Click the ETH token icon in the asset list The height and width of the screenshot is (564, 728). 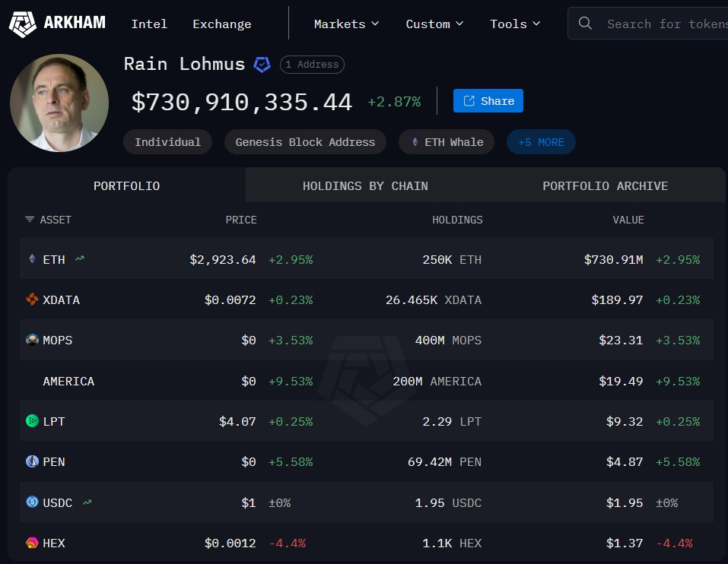point(32,258)
